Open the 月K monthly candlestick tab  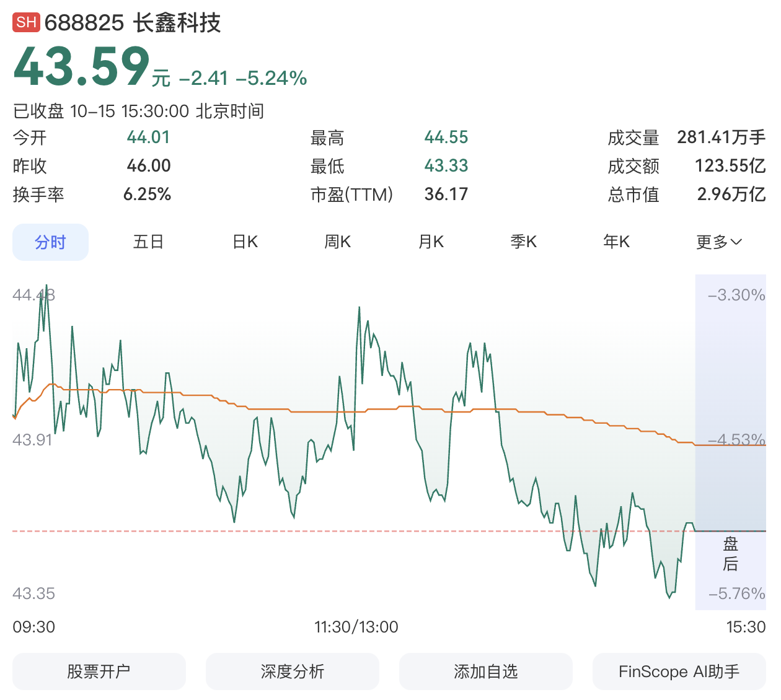pyautogui.click(x=431, y=242)
